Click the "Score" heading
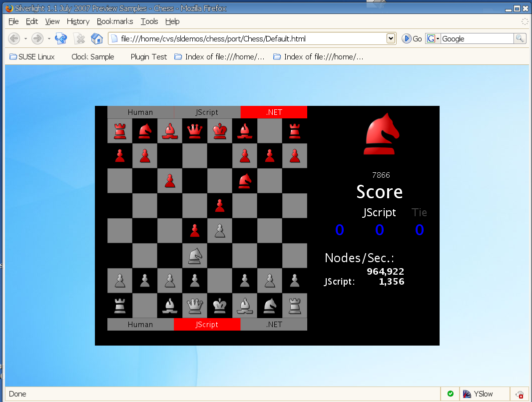 coord(380,192)
